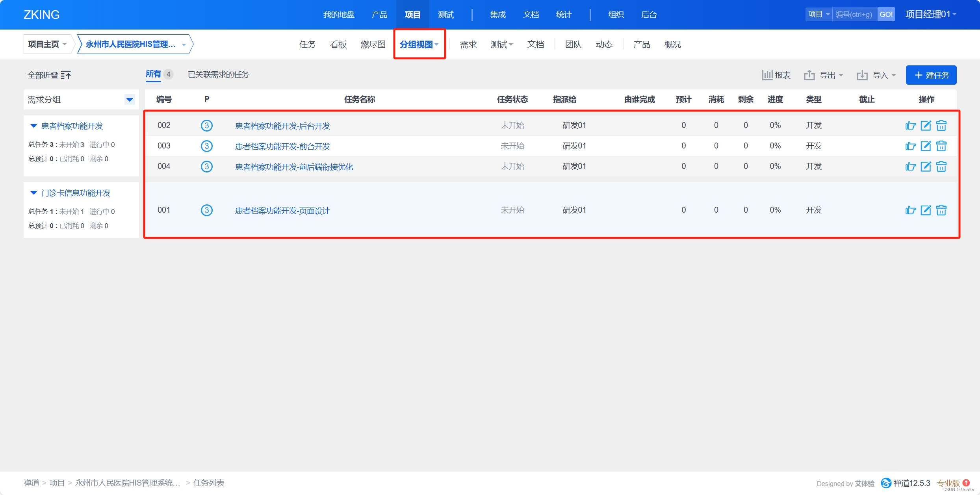This screenshot has height=495, width=980.
Task: Open 统计 in top navigation
Action: (x=564, y=15)
